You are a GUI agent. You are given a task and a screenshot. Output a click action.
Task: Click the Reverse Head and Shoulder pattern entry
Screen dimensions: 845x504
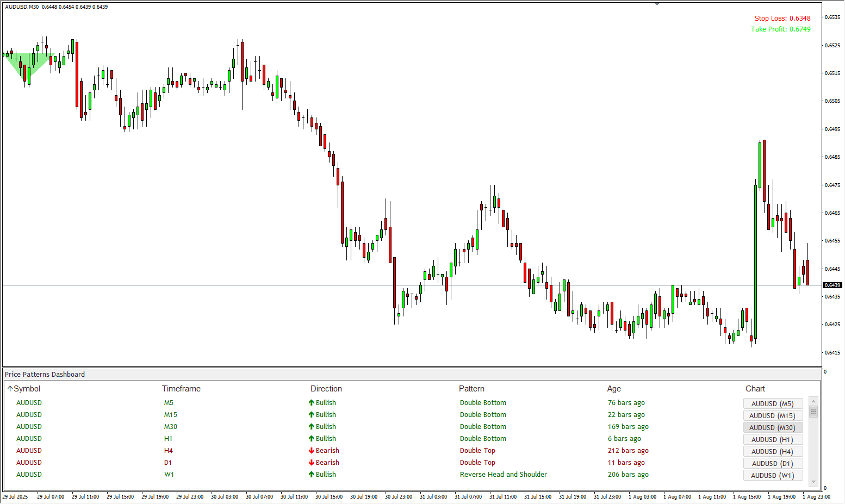coord(503,475)
